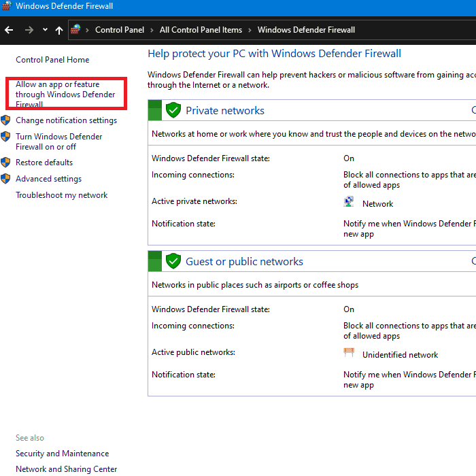Click 'On' firewall state under Private networks
476x476 pixels.
349,158
